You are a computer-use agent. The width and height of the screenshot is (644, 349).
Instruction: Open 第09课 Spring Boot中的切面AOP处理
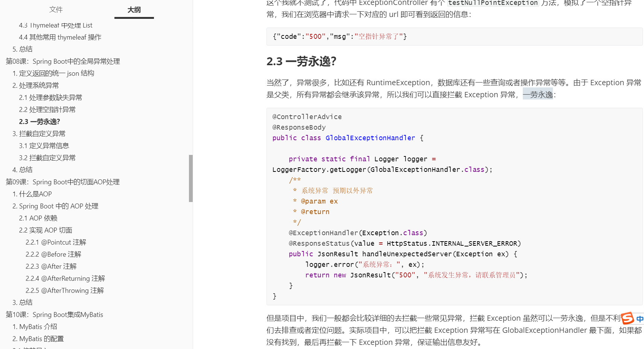point(62,182)
